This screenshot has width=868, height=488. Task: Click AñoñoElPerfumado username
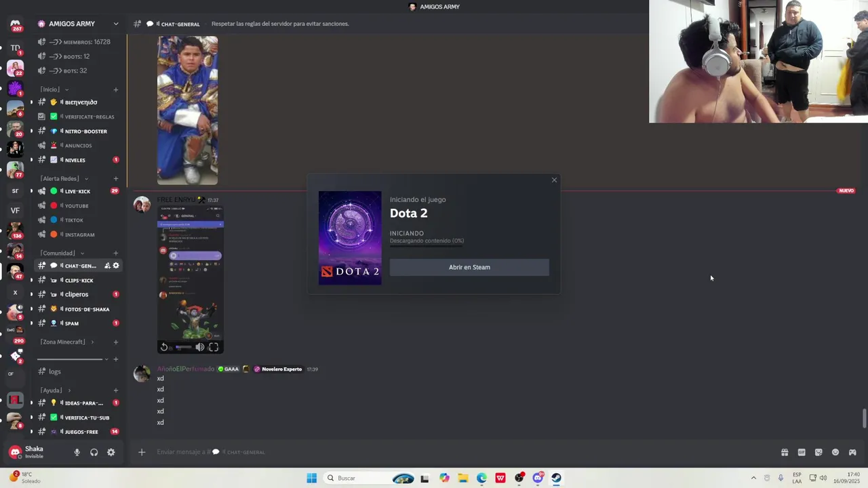coord(186,369)
